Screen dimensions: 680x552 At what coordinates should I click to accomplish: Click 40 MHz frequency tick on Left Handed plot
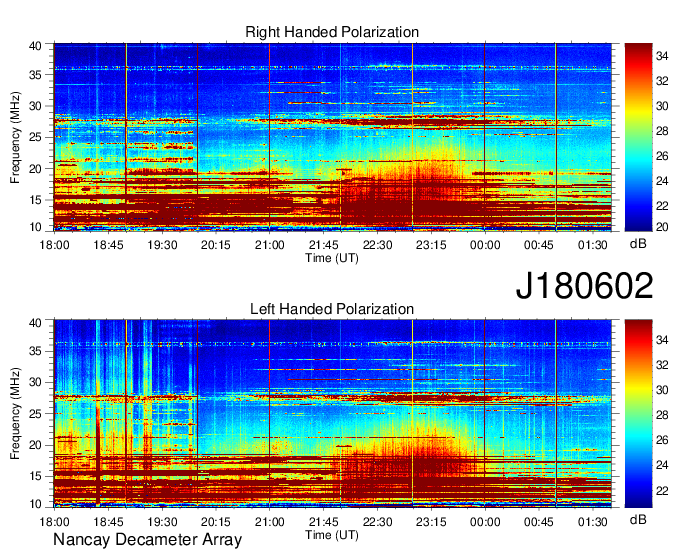click(35, 323)
